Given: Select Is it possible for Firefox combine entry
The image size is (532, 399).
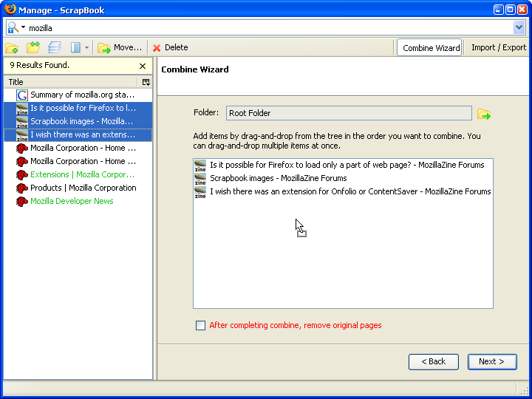Looking at the screenshot, I should pos(343,166).
